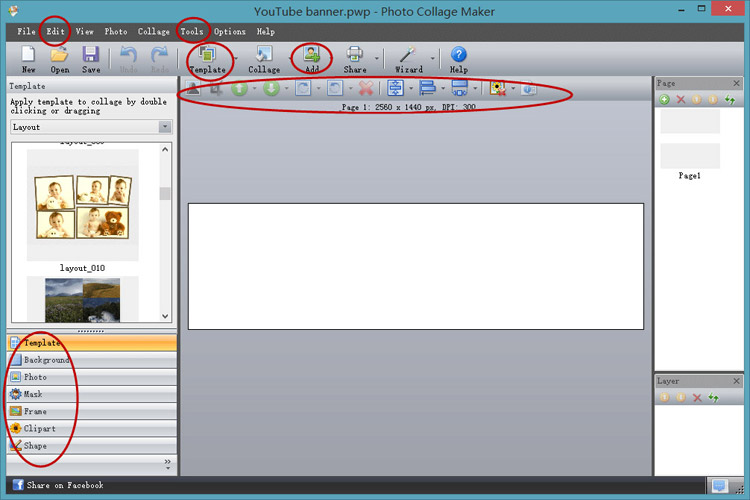Open the File menu

coord(26,32)
